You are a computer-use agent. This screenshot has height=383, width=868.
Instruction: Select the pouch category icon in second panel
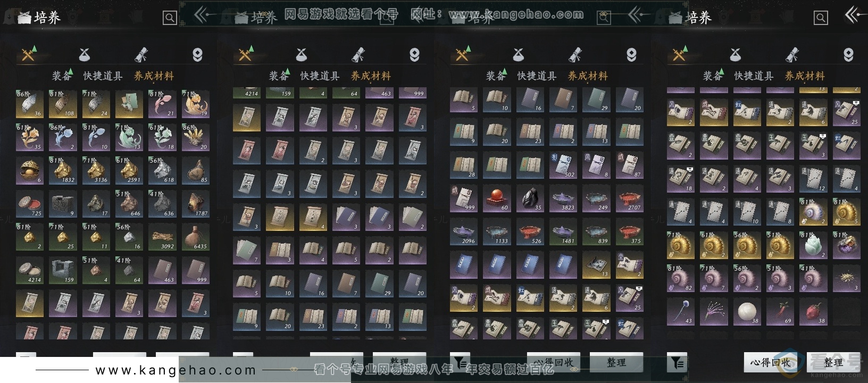(x=302, y=54)
